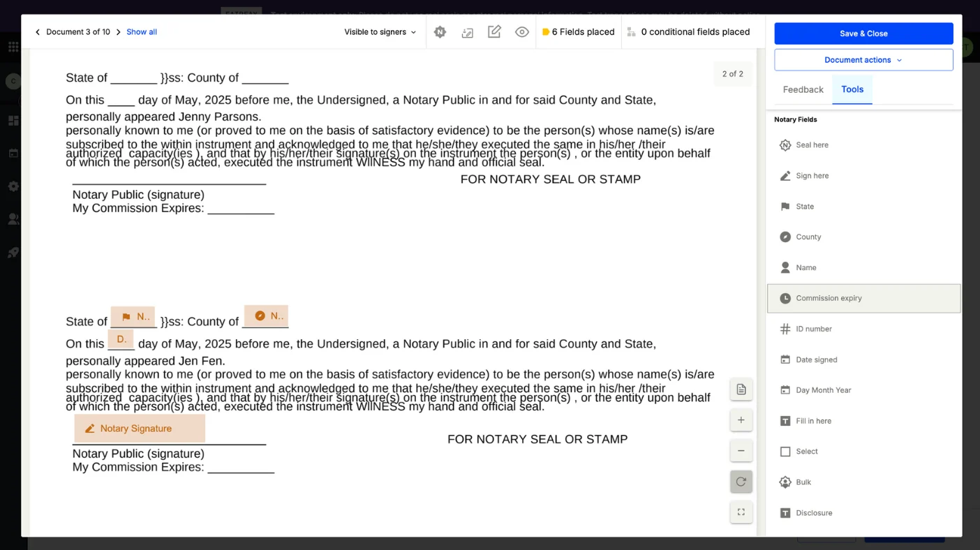Select the placed date field labeled D.

click(x=121, y=339)
